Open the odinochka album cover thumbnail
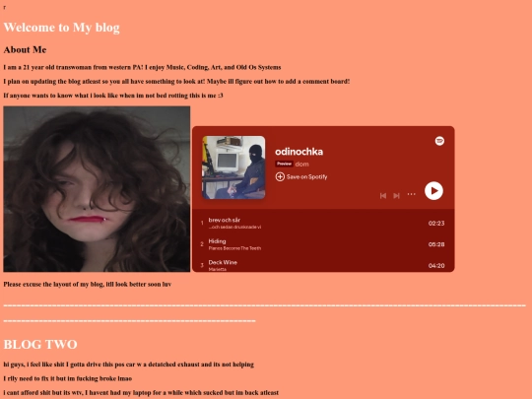The width and height of the screenshot is (532, 399). pos(233,167)
